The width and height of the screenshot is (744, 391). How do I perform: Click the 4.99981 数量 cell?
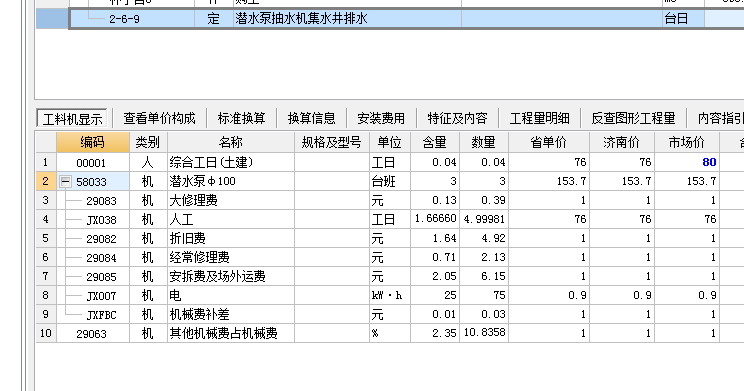click(x=484, y=219)
